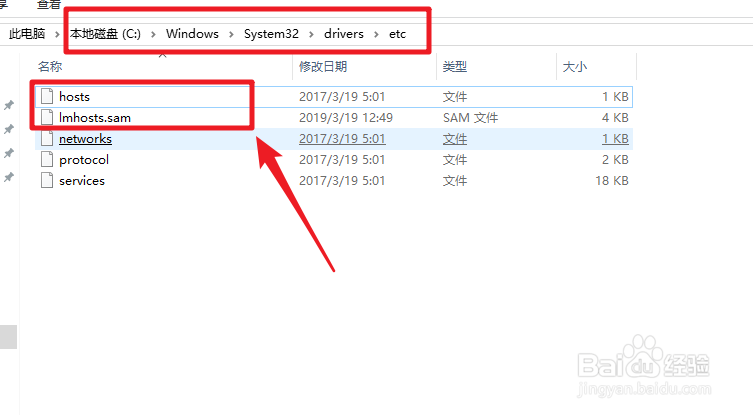
Task: Go to 此电脑 in the address bar
Action: pyautogui.click(x=27, y=34)
